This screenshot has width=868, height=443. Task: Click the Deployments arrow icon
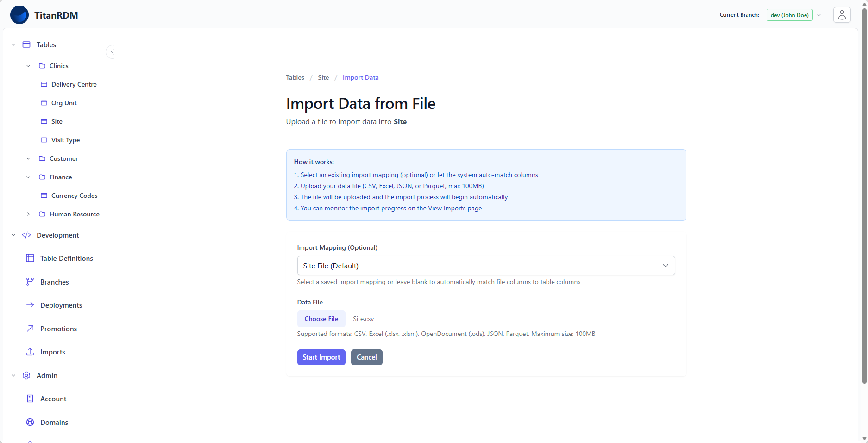[30, 305]
